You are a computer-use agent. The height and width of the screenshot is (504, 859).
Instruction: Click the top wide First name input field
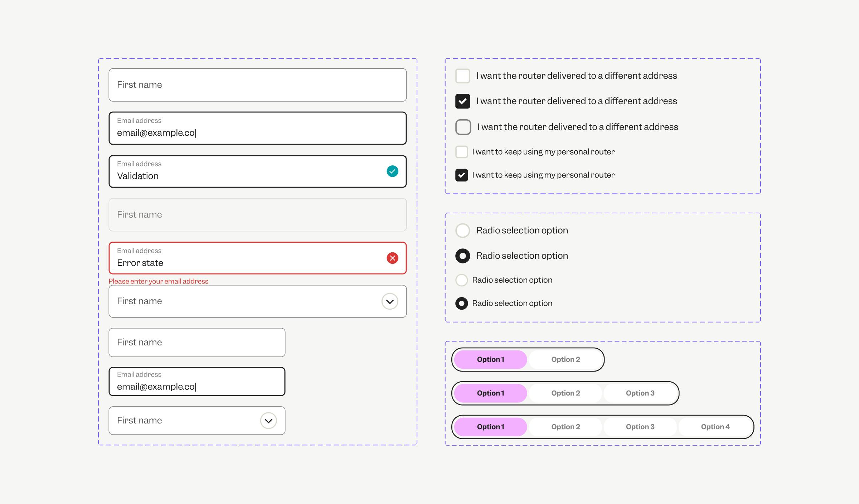tap(257, 85)
